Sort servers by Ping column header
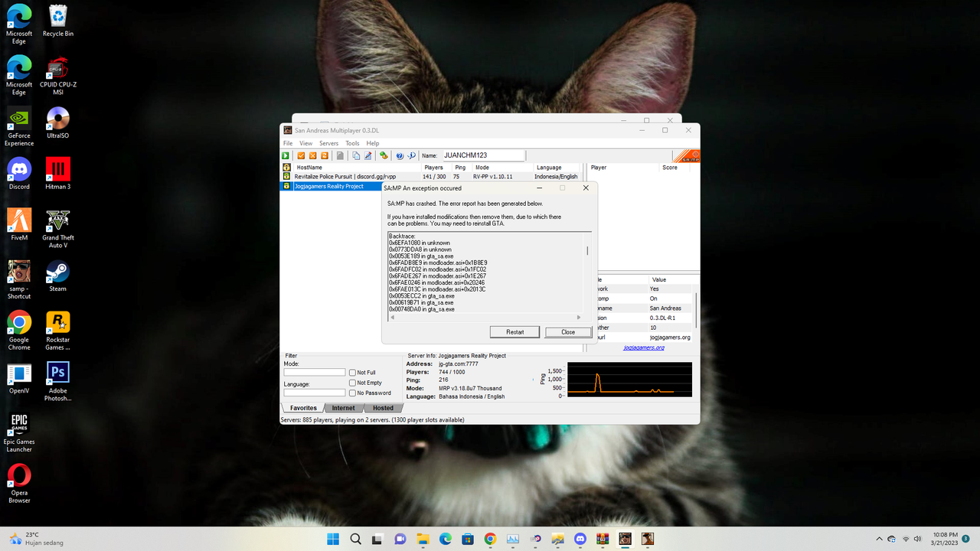980x551 pixels. 460,167
